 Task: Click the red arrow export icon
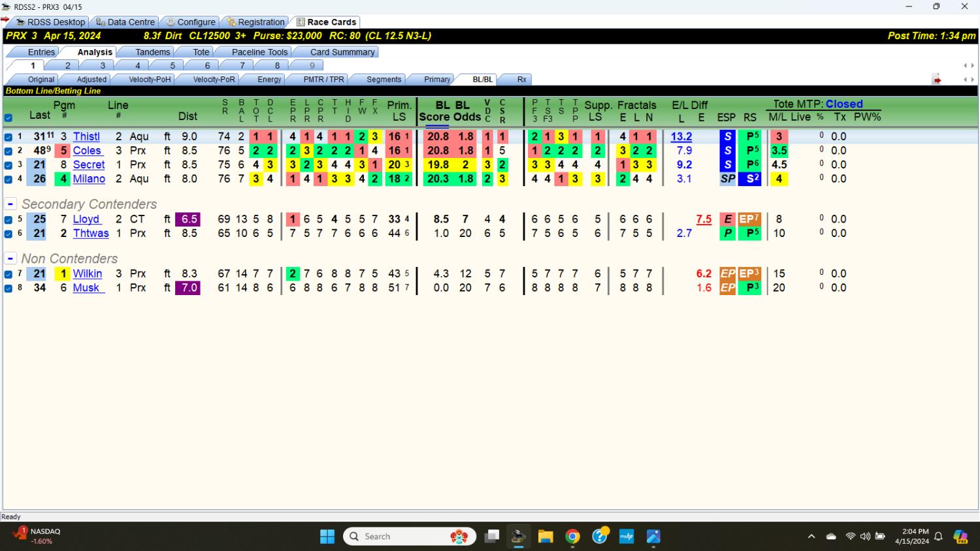pos(937,80)
